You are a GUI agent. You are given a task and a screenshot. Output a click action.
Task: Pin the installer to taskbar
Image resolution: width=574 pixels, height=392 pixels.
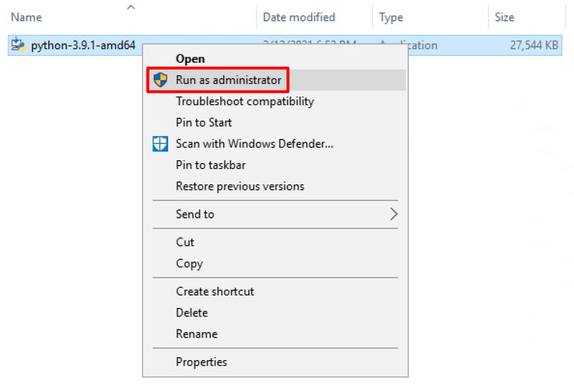click(x=210, y=165)
